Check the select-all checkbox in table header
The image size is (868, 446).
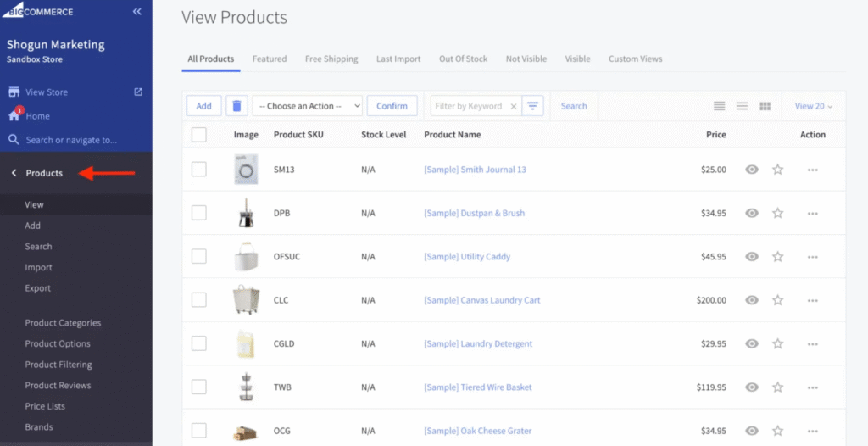198,134
